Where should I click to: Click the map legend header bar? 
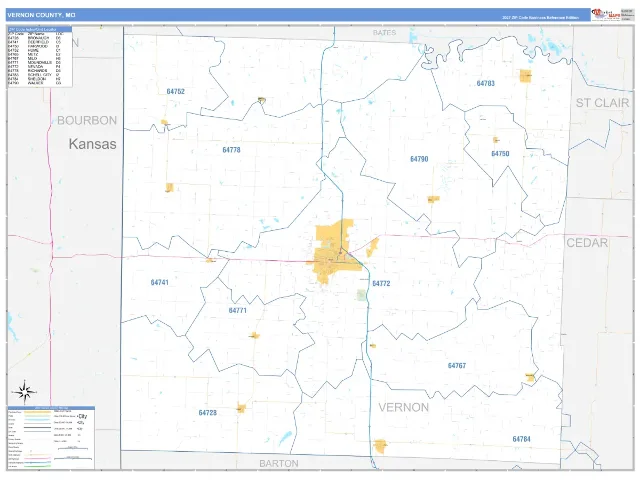51,408
